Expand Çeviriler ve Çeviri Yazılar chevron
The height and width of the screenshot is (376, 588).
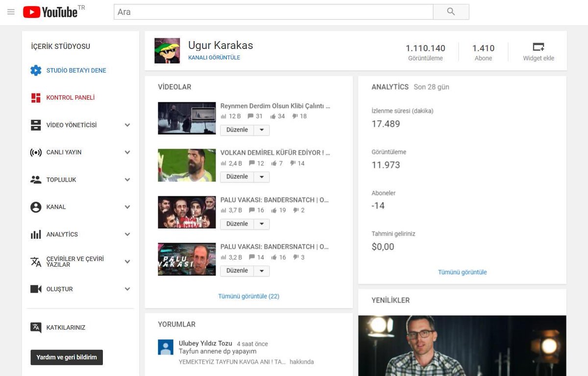click(x=127, y=262)
